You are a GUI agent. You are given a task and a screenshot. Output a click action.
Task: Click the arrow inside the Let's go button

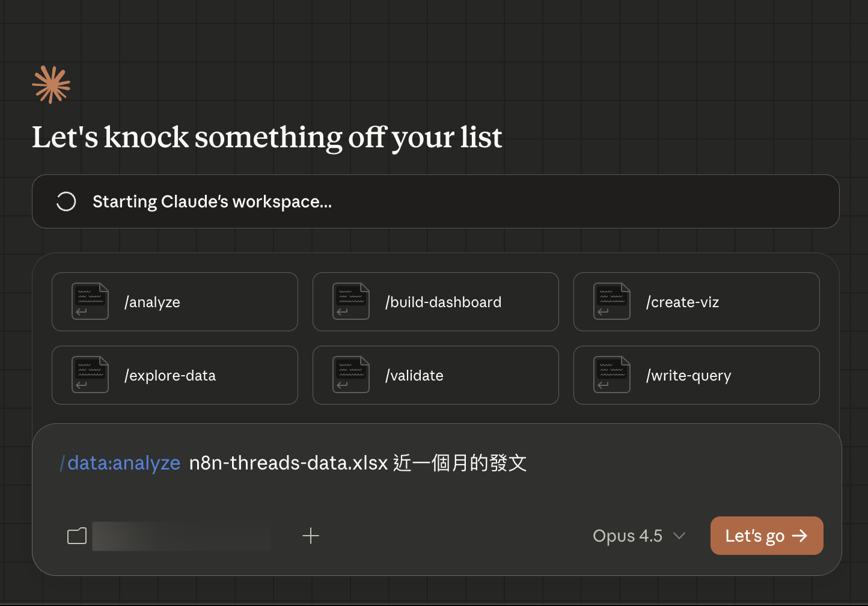[x=801, y=535]
